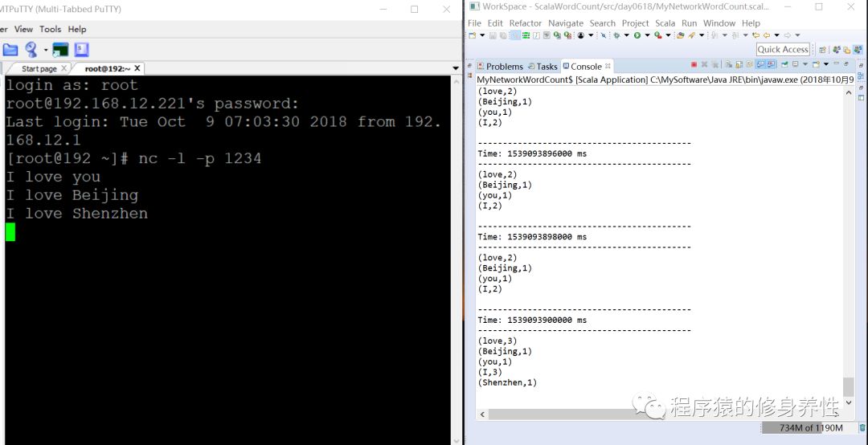Screen dimensions: 868x445
Task: Click the '(Shenzhen,1)' console output line
Action: pyautogui.click(x=508, y=382)
